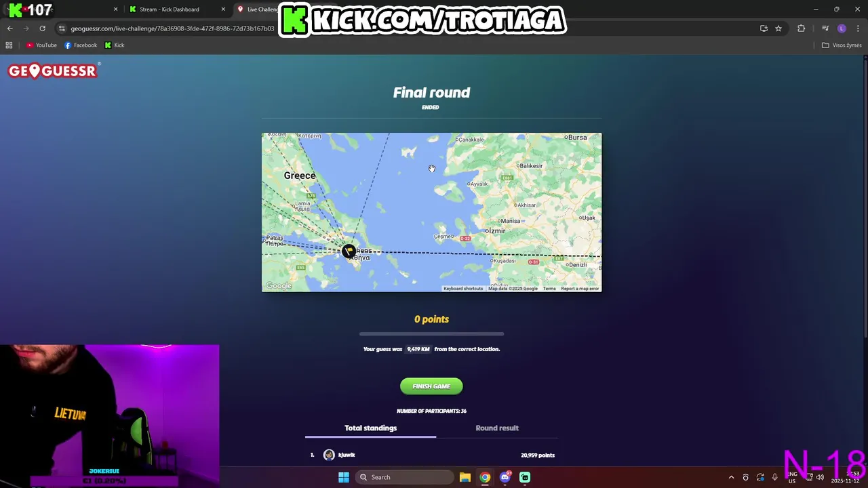Open browser extensions puzzle icon

(x=802, y=28)
